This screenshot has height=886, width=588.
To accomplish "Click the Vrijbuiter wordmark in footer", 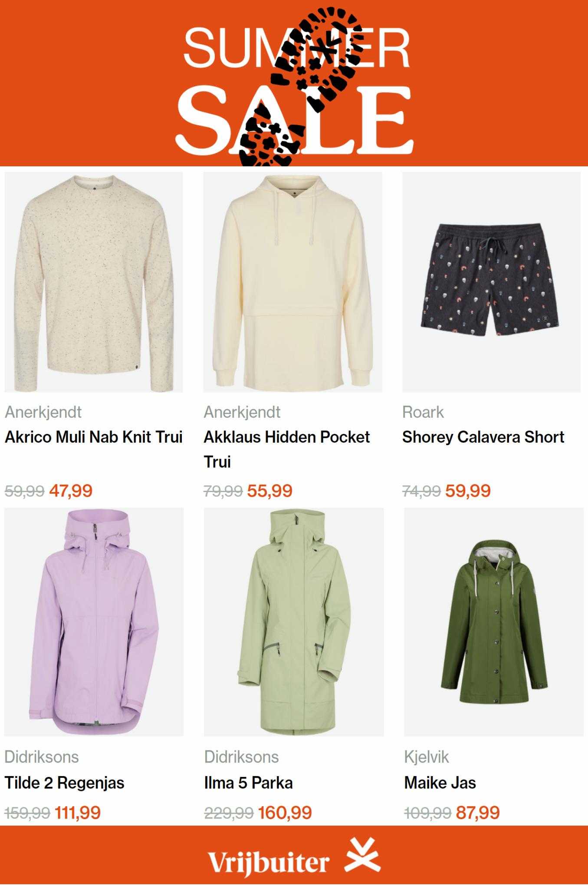I will coord(269,862).
